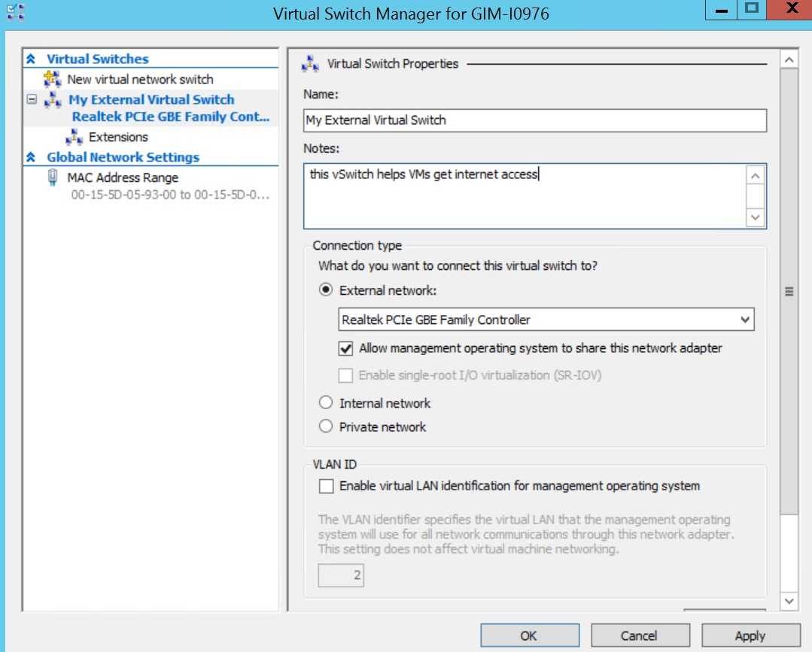Click the New virtual network switch icon
Image resolution: width=812 pixels, height=652 pixels.
click(x=53, y=79)
